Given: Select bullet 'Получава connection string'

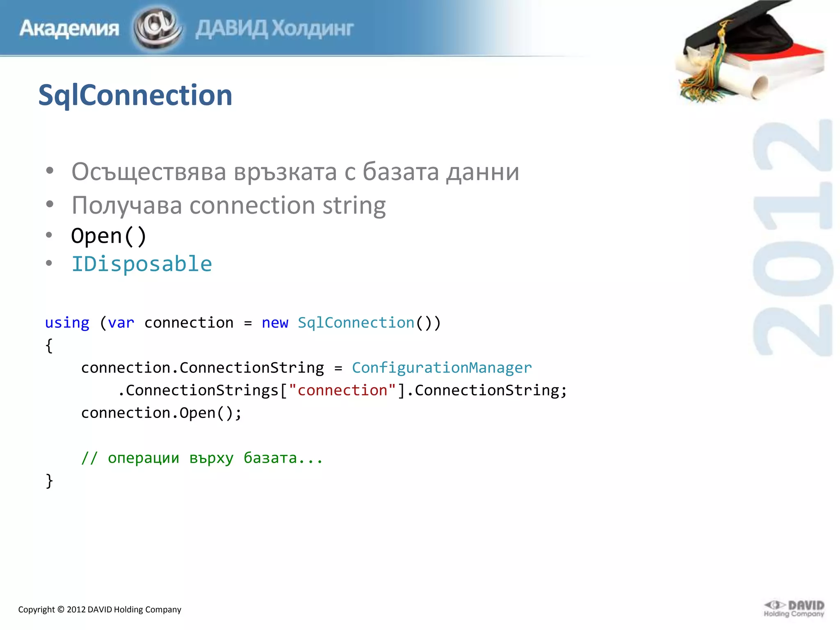Looking at the screenshot, I should pyautogui.click(x=228, y=205).
